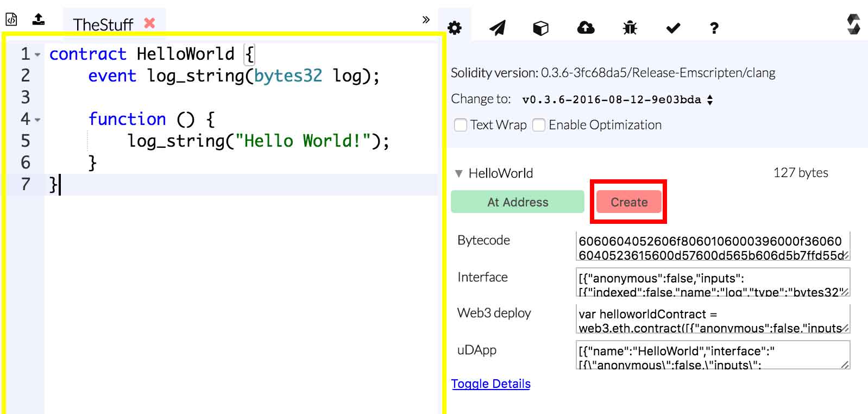The image size is (868, 414).
Task: Open the paper plane send tab
Action: [498, 28]
